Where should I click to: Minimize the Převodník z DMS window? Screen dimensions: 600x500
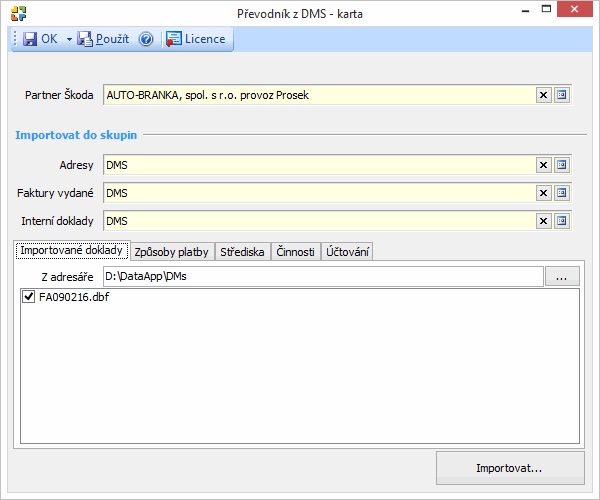coord(525,10)
